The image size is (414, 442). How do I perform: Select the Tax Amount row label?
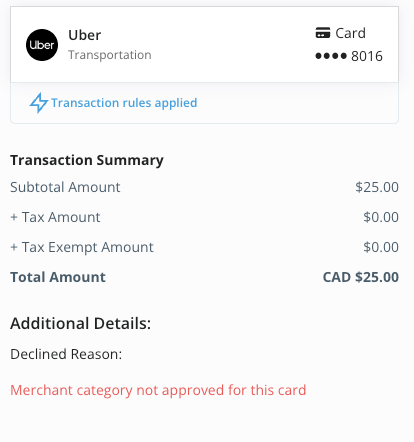tap(55, 217)
